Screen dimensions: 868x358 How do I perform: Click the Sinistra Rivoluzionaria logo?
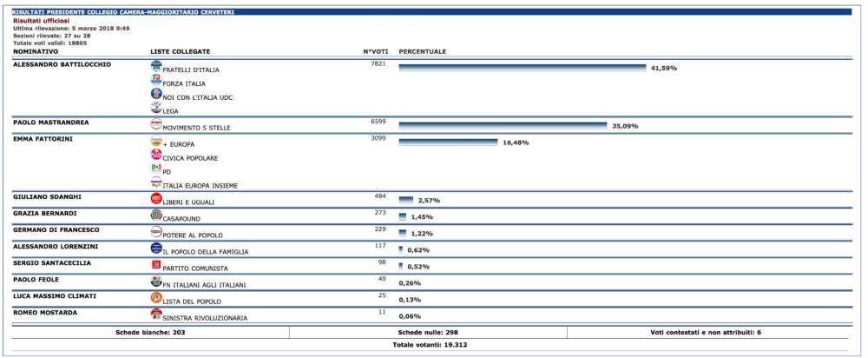[156, 315]
